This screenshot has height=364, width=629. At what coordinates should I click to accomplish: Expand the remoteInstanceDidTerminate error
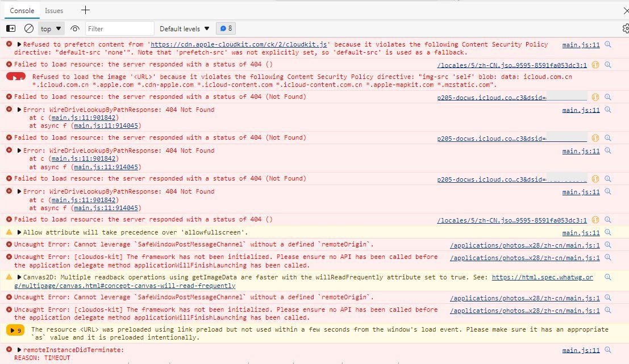tap(19, 350)
